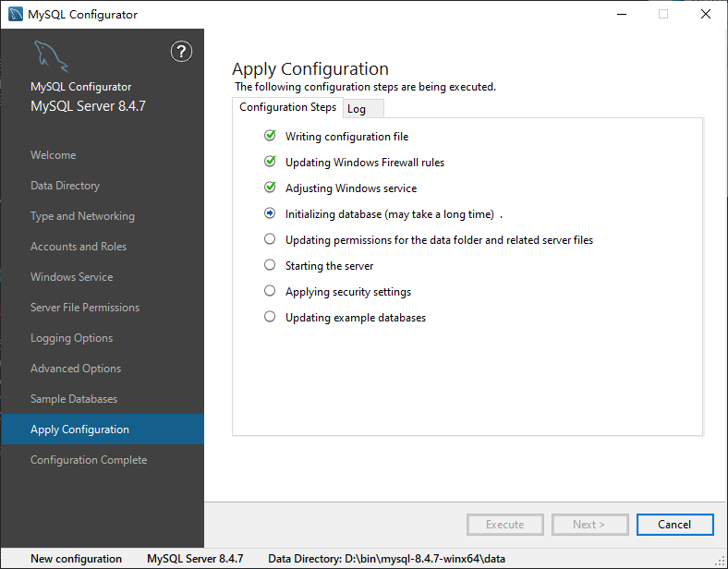
Task: Click the MySQL dolphin logo
Action: 51,57
